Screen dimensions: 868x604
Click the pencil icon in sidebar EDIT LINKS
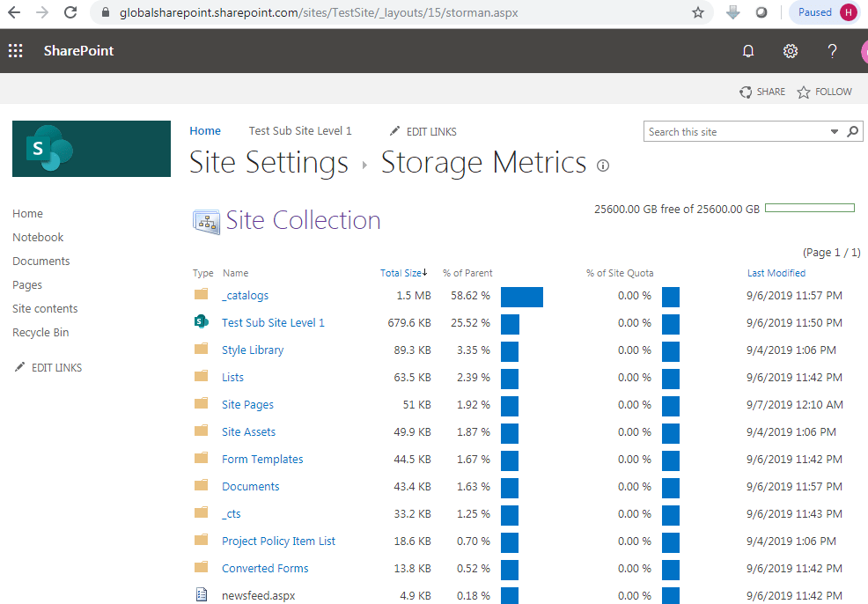[19, 366]
